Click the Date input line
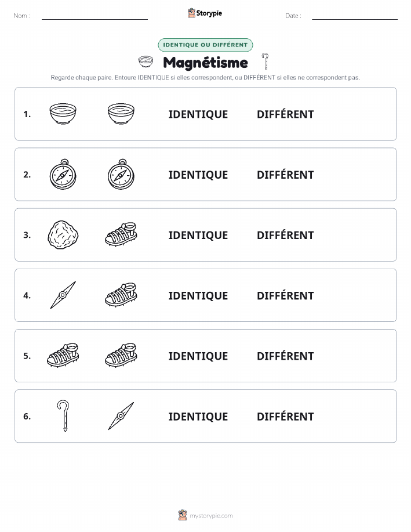Viewport: 411px width, 532px height. tap(355, 16)
